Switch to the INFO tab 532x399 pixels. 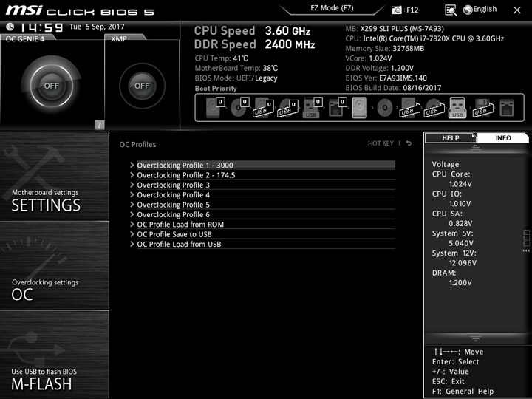pyautogui.click(x=503, y=137)
